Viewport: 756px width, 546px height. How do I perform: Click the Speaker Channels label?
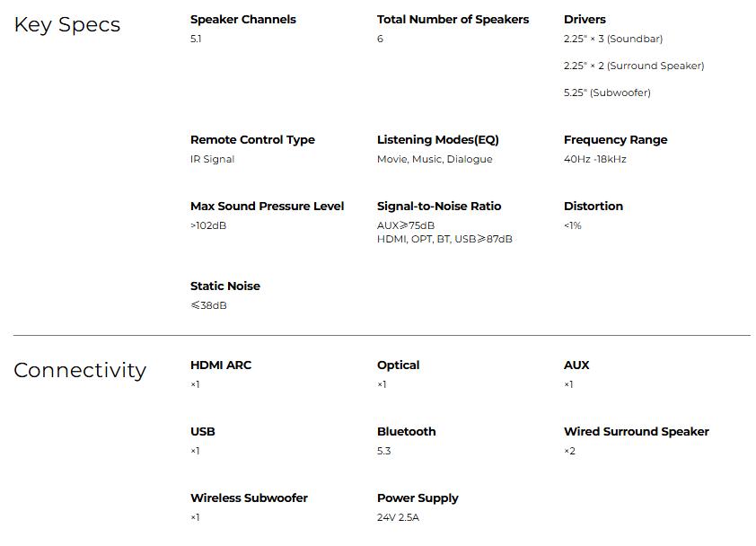point(242,19)
